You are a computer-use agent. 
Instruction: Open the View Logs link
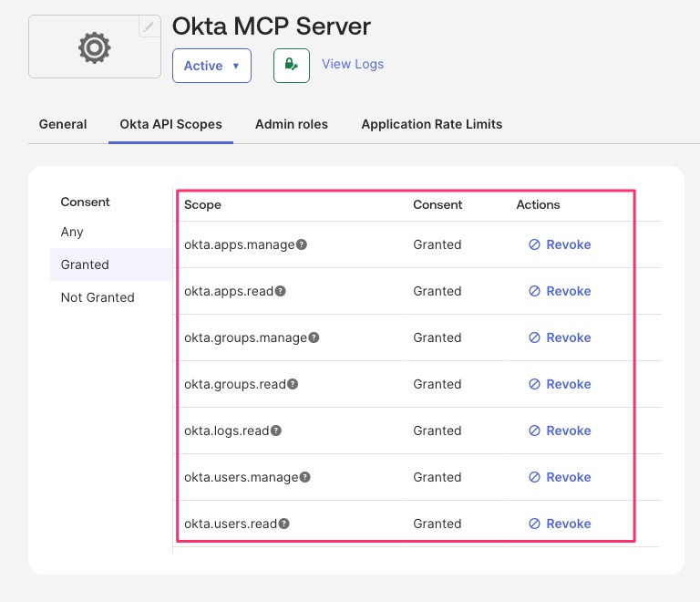tap(353, 65)
